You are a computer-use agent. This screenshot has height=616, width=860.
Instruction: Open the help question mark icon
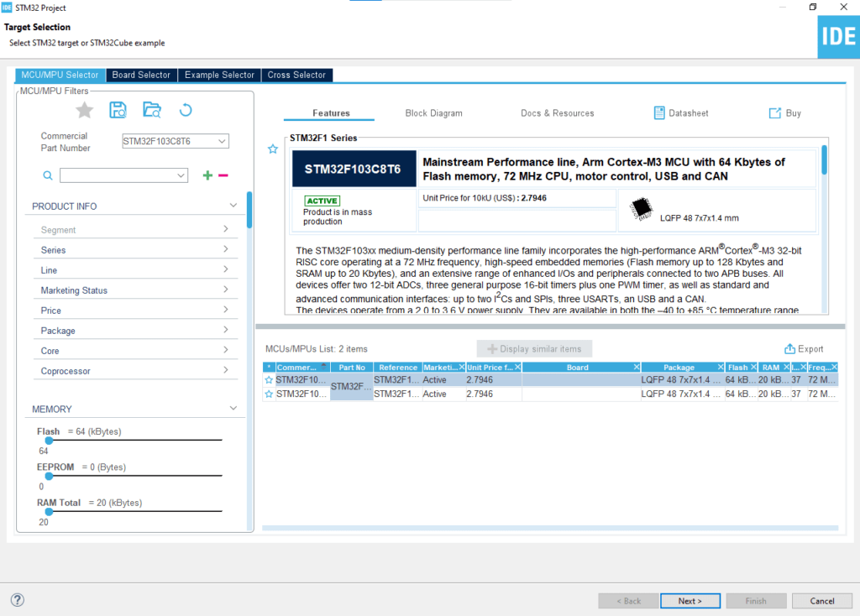[18, 600]
